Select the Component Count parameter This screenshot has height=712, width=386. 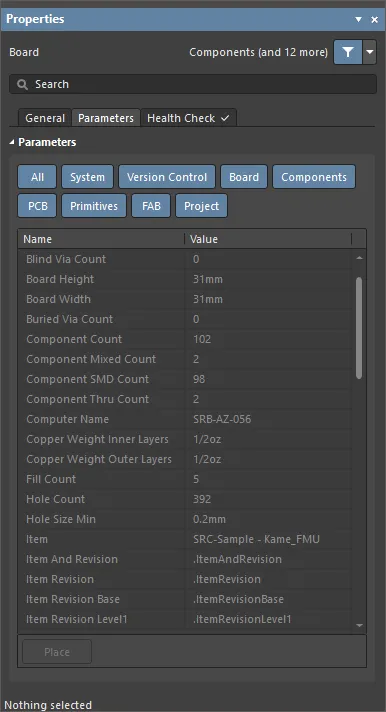tap(185, 339)
